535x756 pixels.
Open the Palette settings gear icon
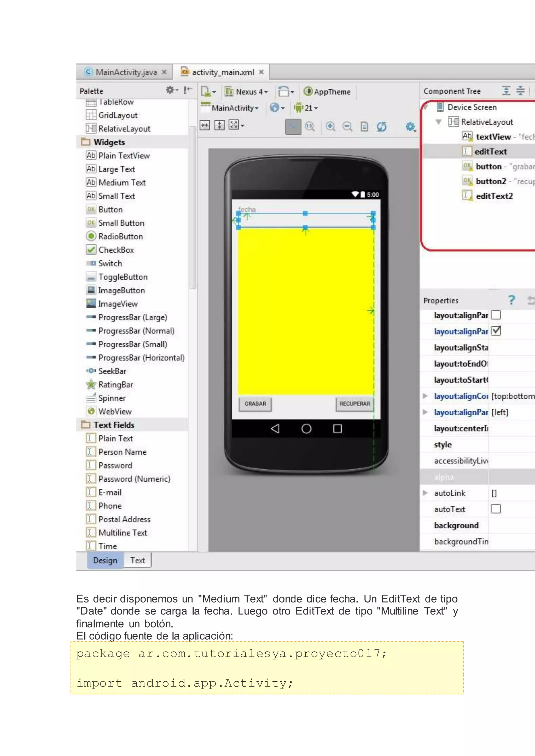(x=171, y=90)
